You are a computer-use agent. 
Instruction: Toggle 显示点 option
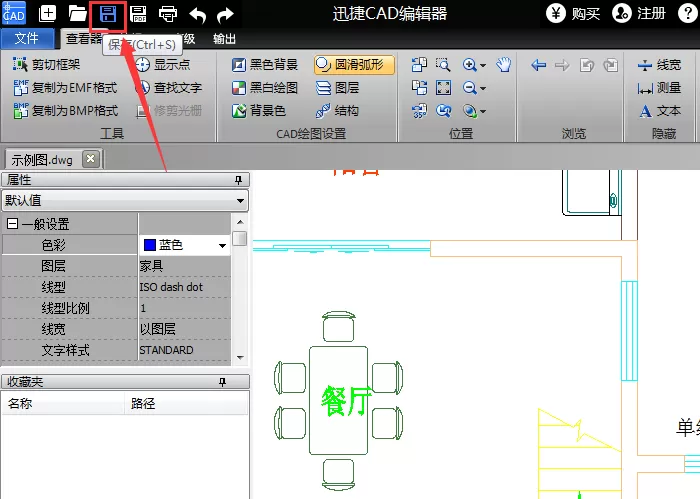click(163, 65)
